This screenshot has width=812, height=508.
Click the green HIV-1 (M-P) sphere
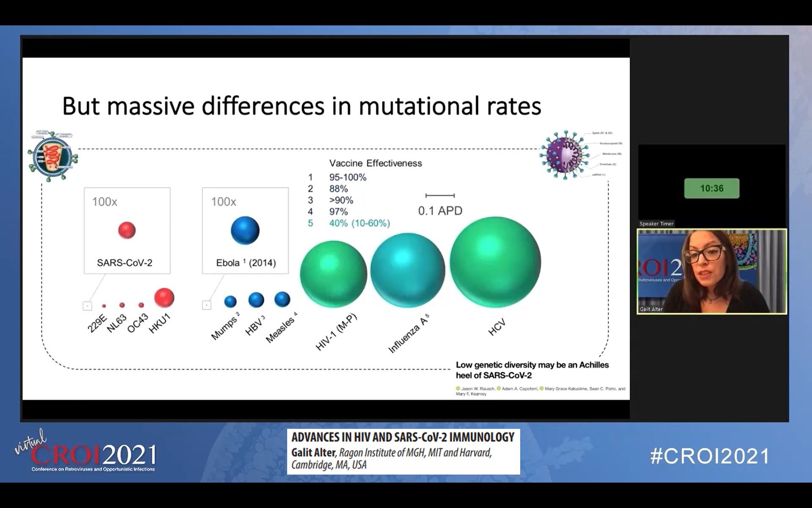[x=334, y=274]
